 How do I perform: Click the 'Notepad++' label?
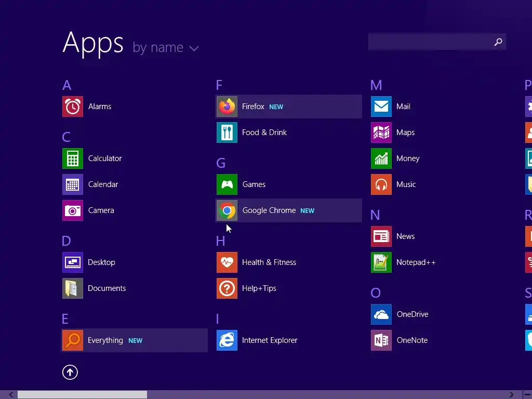[416, 262]
